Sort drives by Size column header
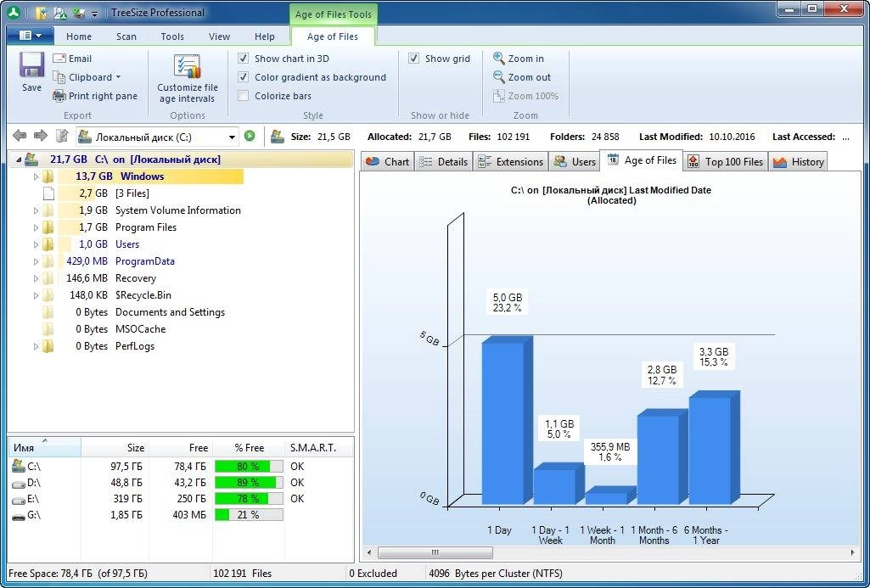Viewport: 870px width, 588px height. tap(115, 448)
